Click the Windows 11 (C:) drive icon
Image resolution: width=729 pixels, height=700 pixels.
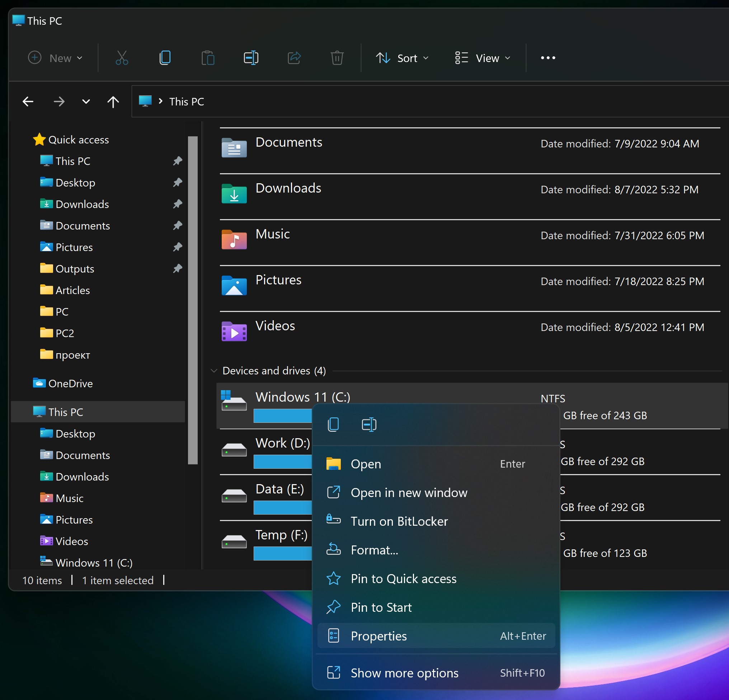pos(234,401)
